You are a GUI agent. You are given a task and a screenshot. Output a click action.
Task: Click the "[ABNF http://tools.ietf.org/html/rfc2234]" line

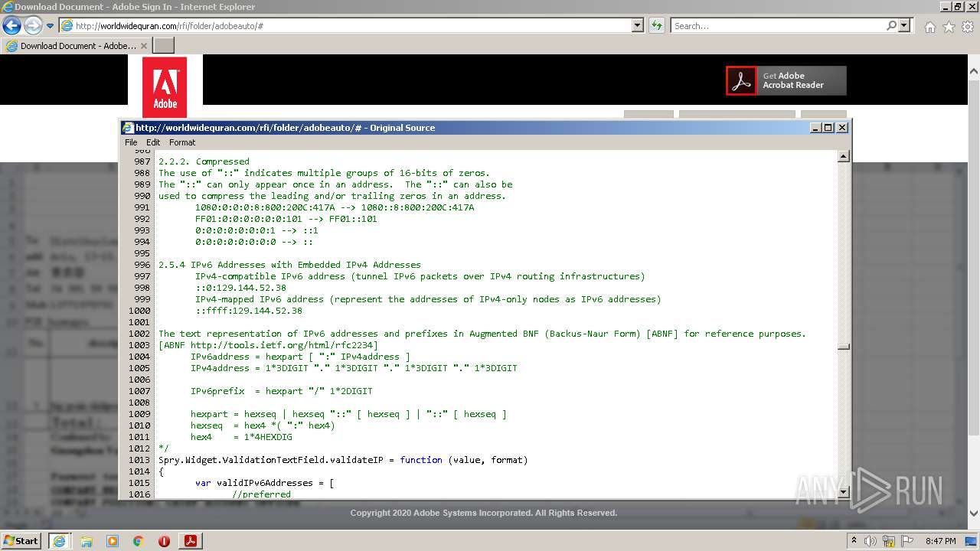(x=268, y=345)
